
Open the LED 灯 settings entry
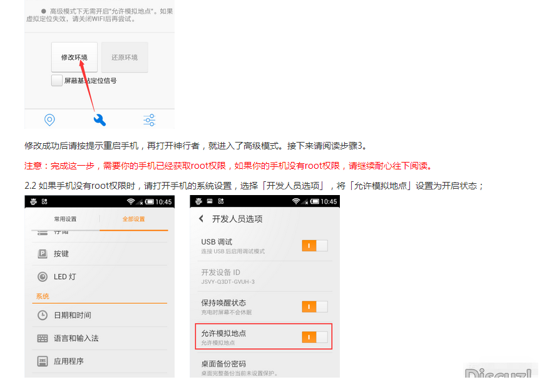[100, 276]
